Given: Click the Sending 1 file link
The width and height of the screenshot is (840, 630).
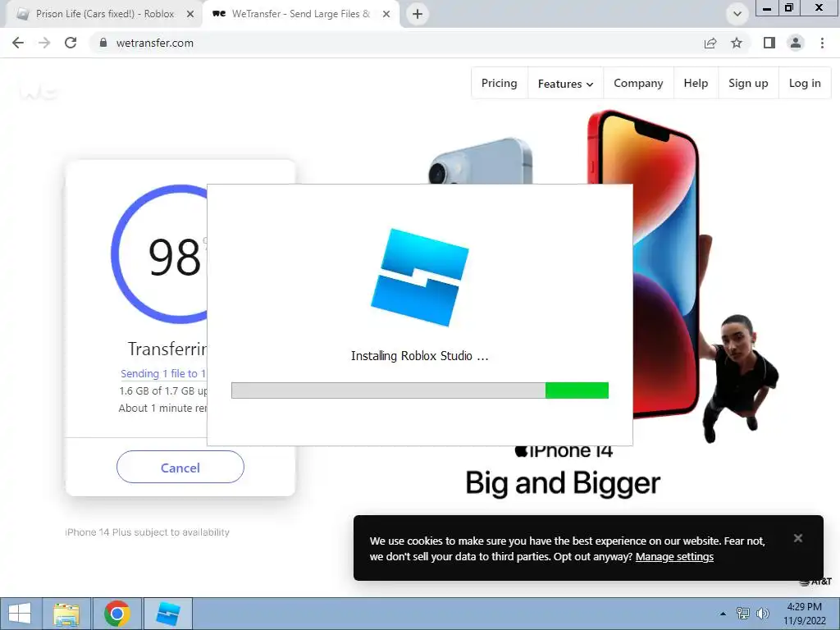Looking at the screenshot, I should click(x=163, y=373).
